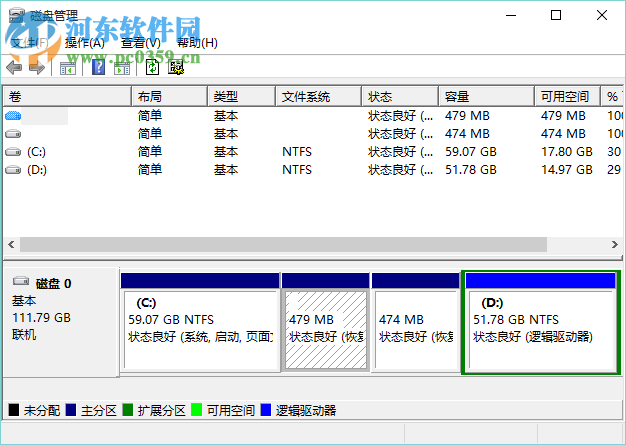Viewport: 626px width, 445px height.
Task: Click the 磁盘 0 disk icon
Action: [x=21, y=281]
